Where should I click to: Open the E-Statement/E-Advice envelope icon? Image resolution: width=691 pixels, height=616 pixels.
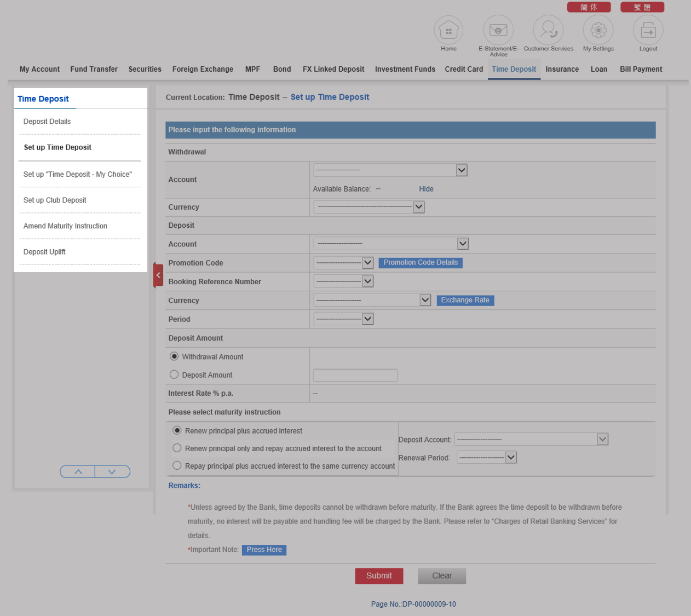tap(498, 31)
